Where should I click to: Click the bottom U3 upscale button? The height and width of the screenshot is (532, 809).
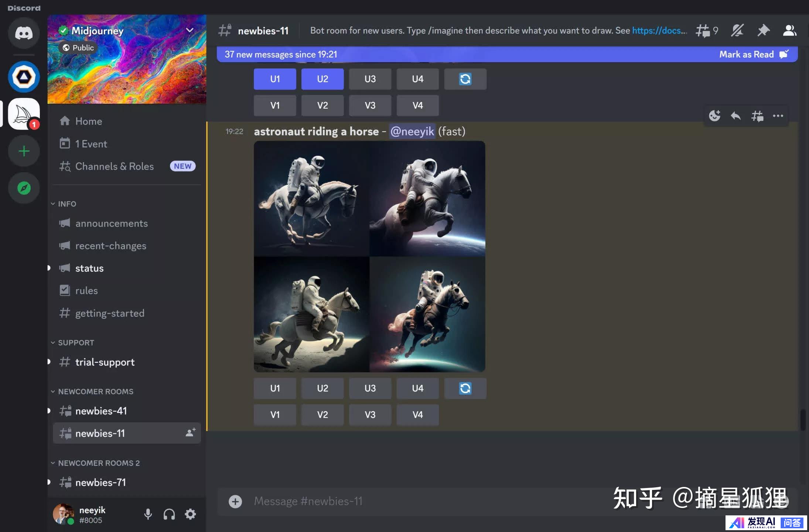coord(370,388)
